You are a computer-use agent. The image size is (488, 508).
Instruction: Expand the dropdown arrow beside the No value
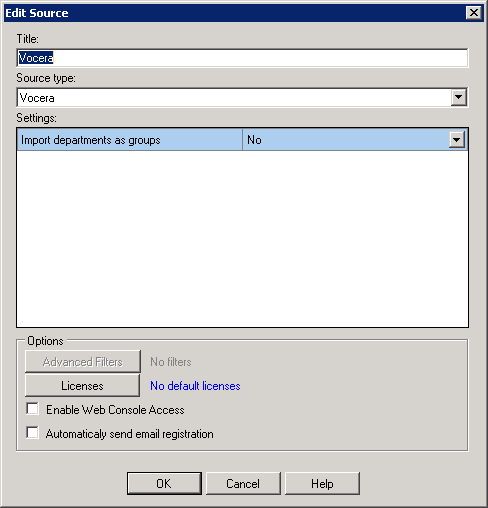(x=456, y=140)
